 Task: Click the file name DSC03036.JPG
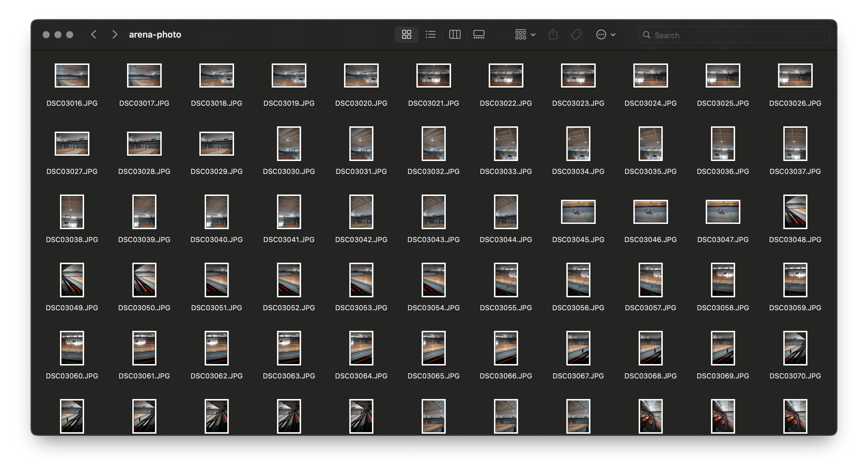pyautogui.click(x=723, y=172)
